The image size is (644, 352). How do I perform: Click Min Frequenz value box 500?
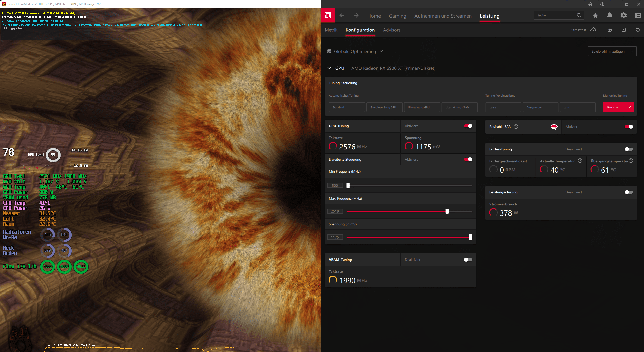[335, 185]
